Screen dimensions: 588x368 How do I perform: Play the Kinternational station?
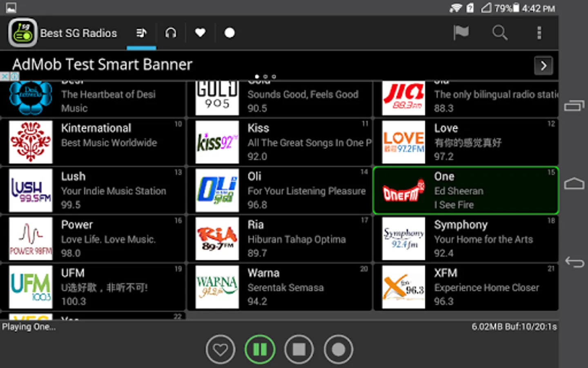pos(93,142)
